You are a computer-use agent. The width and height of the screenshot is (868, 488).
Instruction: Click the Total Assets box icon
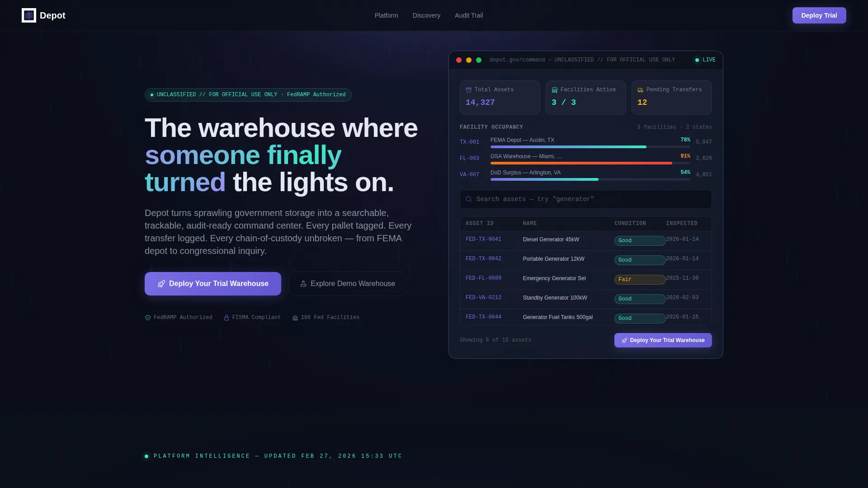(469, 90)
